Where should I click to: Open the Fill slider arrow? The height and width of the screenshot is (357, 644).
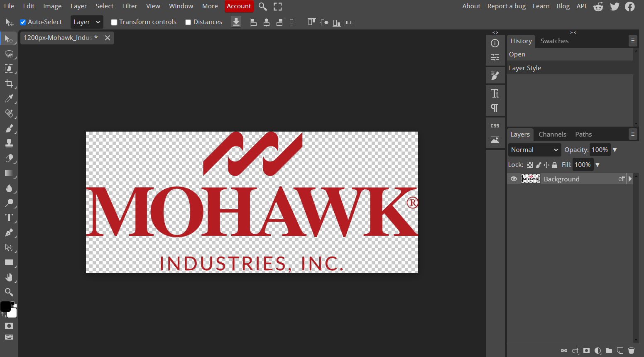click(x=597, y=165)
